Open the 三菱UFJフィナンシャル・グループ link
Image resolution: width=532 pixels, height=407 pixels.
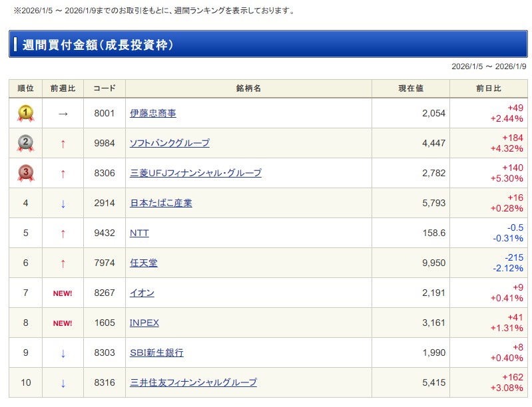click(196, 173)
